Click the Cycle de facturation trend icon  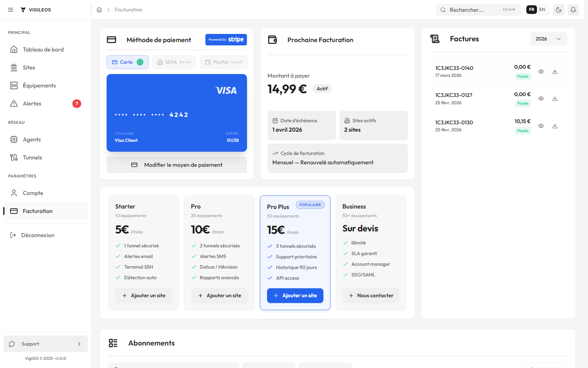point(275,153)
